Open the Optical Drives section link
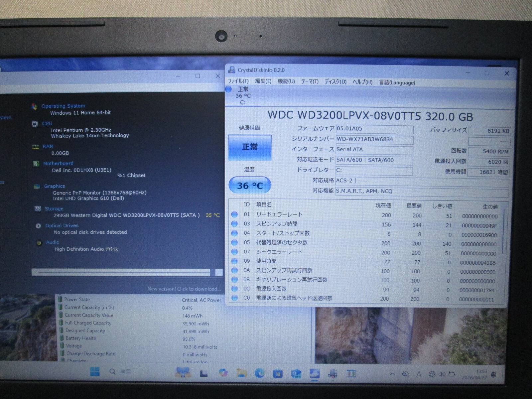 click(62, 225)
